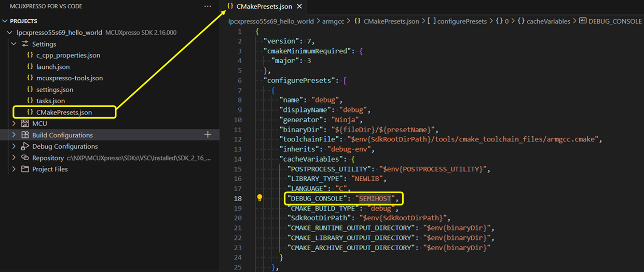Expand the Build Configurations node
Image resolution: width=644 pixels, height=272 pixels.
[x=14, y=135]
